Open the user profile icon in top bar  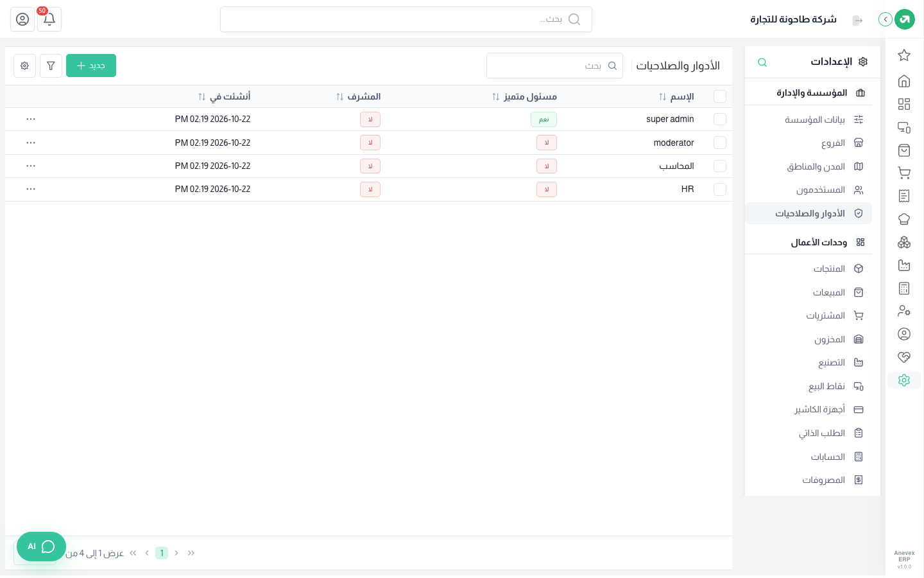tap(22, 19)
